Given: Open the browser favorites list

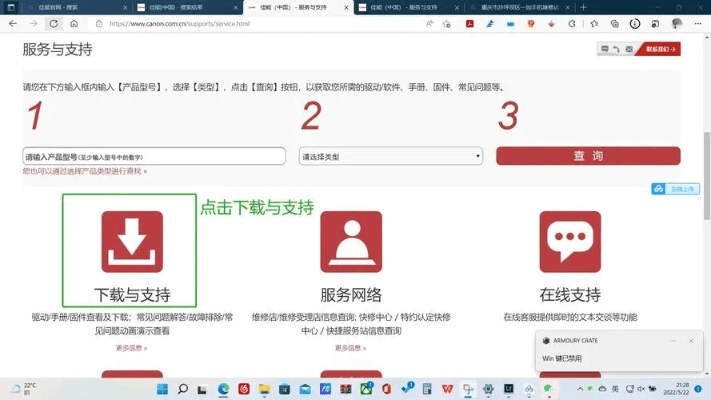Looking at the screenshot, I should point(594,24).
